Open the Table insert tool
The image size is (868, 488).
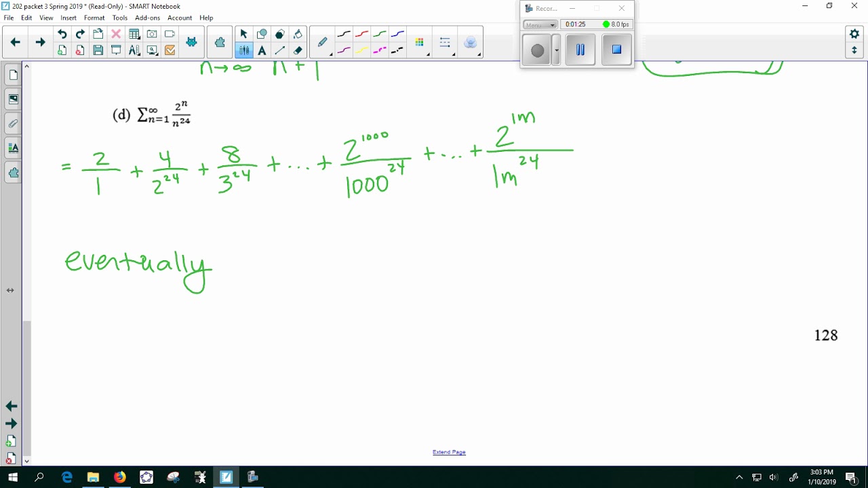(x=134, y=34)
